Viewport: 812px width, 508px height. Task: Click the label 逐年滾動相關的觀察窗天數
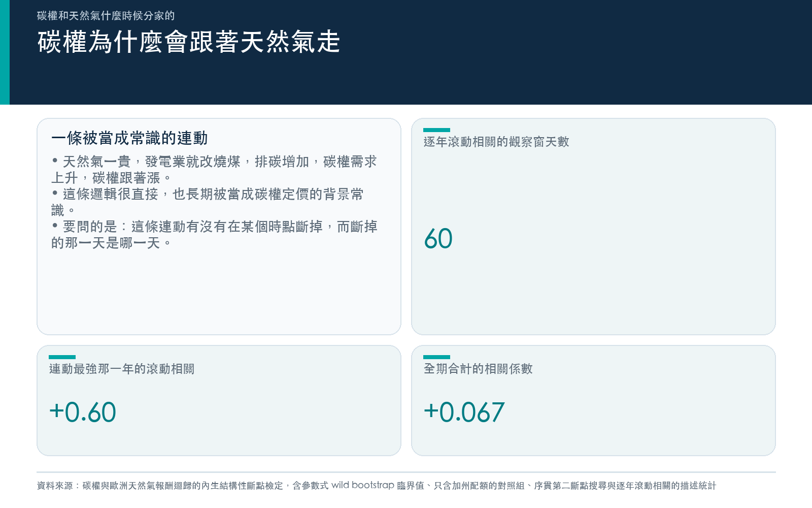tap(496, 142)
